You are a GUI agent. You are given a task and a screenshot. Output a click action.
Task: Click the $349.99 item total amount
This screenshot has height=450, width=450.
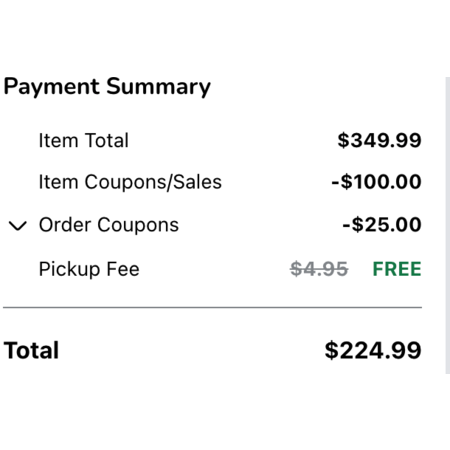pyautogui.click(x=379, y=140)
